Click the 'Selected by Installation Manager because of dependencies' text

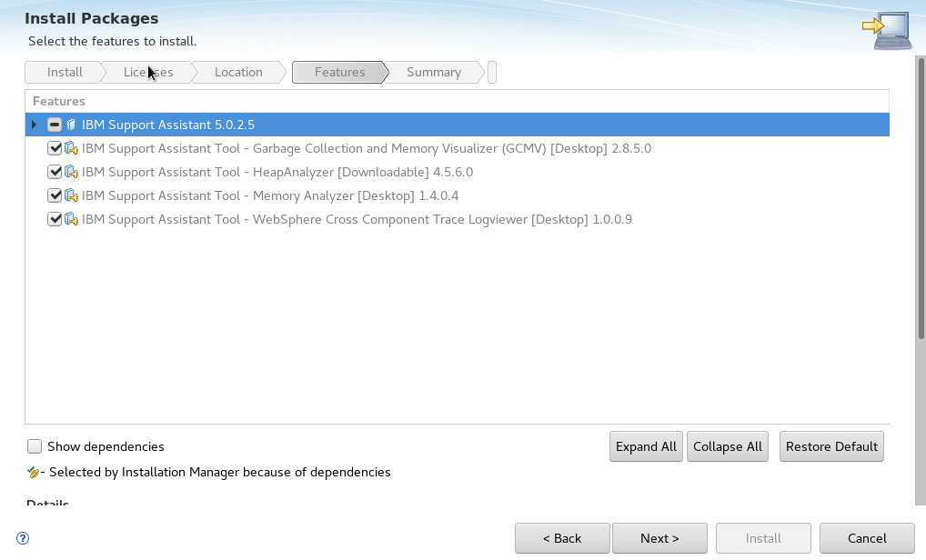click(x=220, y=472)
